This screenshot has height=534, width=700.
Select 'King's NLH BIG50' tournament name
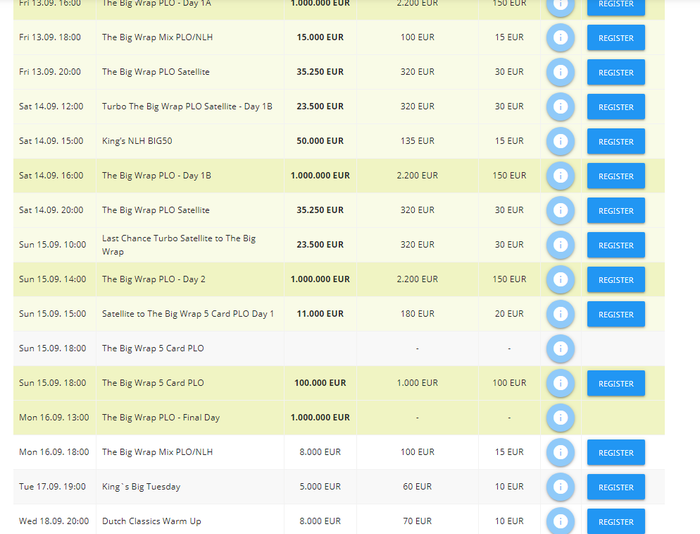[137, 141]
